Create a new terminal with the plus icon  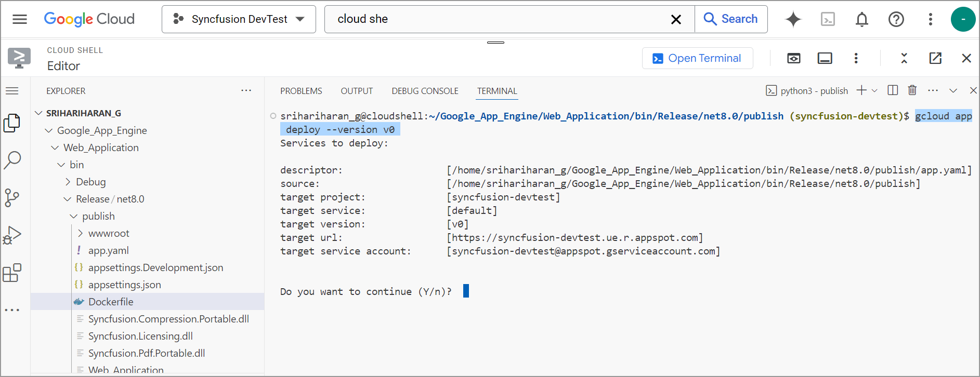tap(861, 90)
